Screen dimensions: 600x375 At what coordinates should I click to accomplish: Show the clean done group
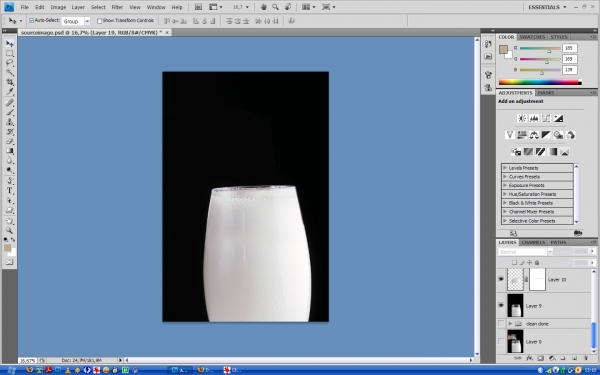pyautogui.click(x=501, y=324)
